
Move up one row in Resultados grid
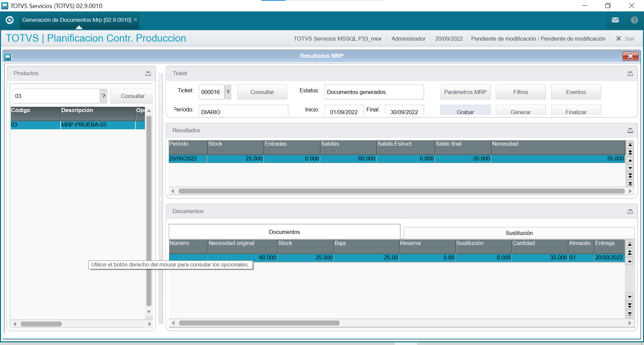(x=630, y=160)
